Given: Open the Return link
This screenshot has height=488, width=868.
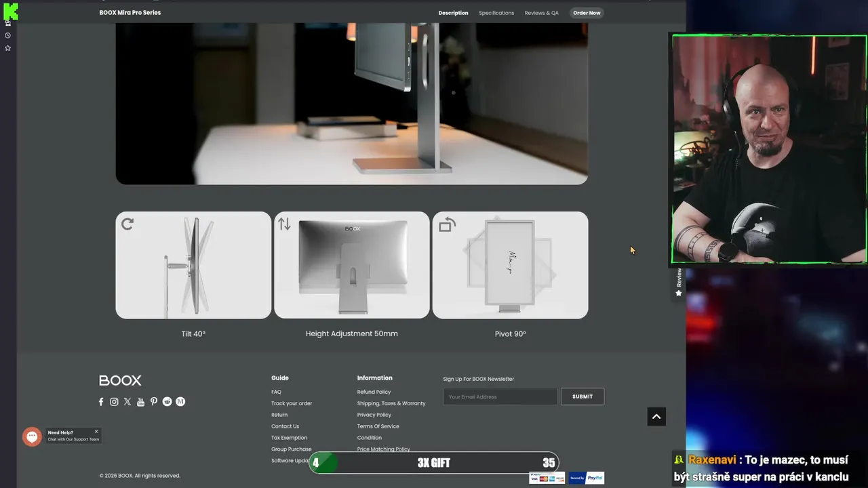Looking at the screenshot, I should click(279, 415).
